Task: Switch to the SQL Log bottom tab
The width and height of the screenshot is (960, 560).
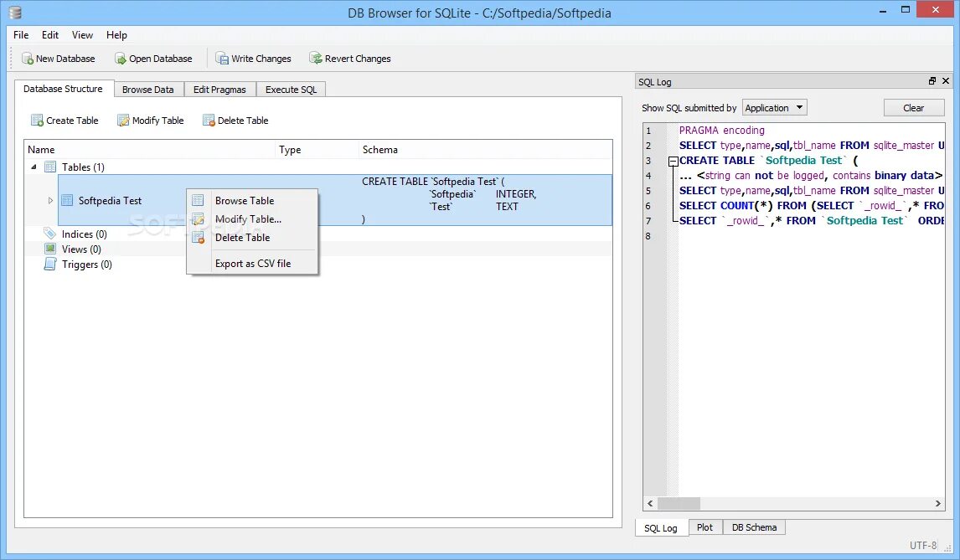Action: point(661,527)
